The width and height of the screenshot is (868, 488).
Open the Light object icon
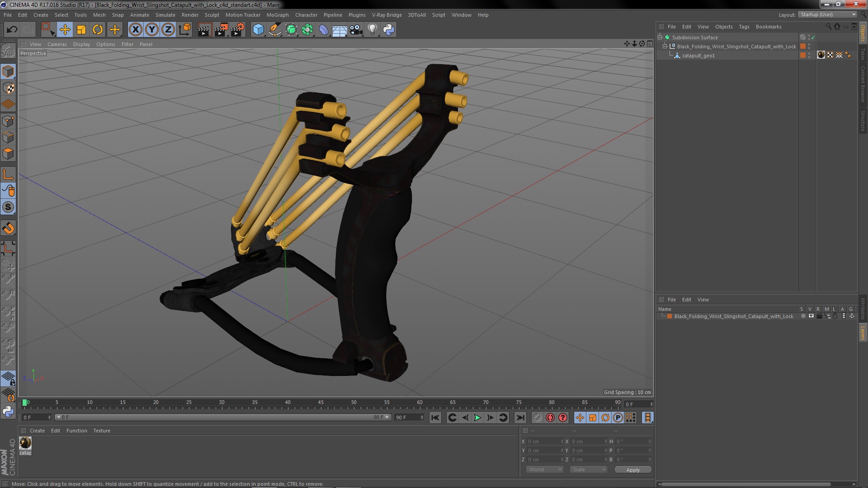tap(372, 30)
